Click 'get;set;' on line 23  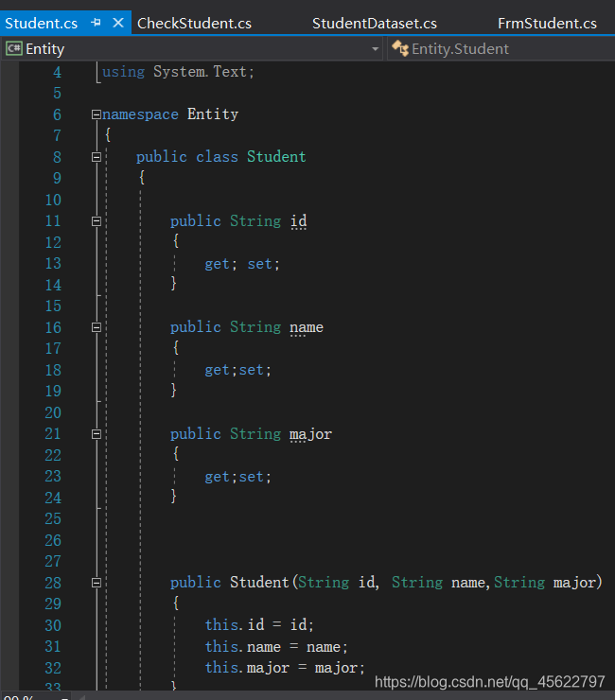pyautogui.click(x=238, y=477)
